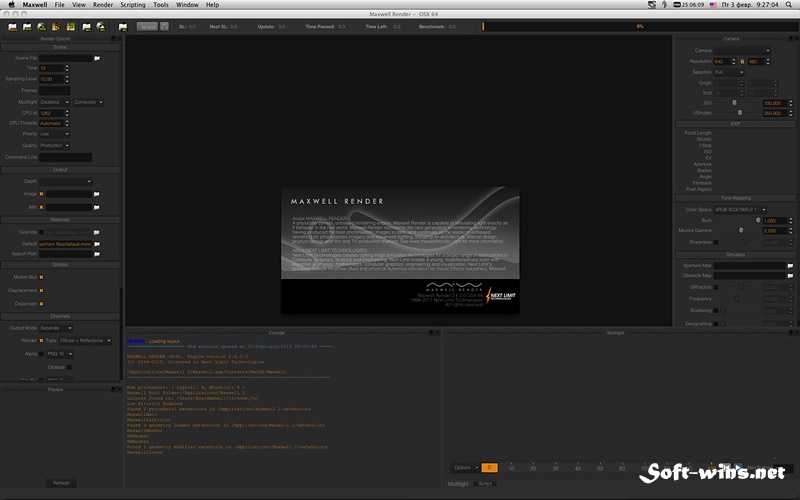Collapse the Simulens section header
800x500 pixels.
coord(736,254)
